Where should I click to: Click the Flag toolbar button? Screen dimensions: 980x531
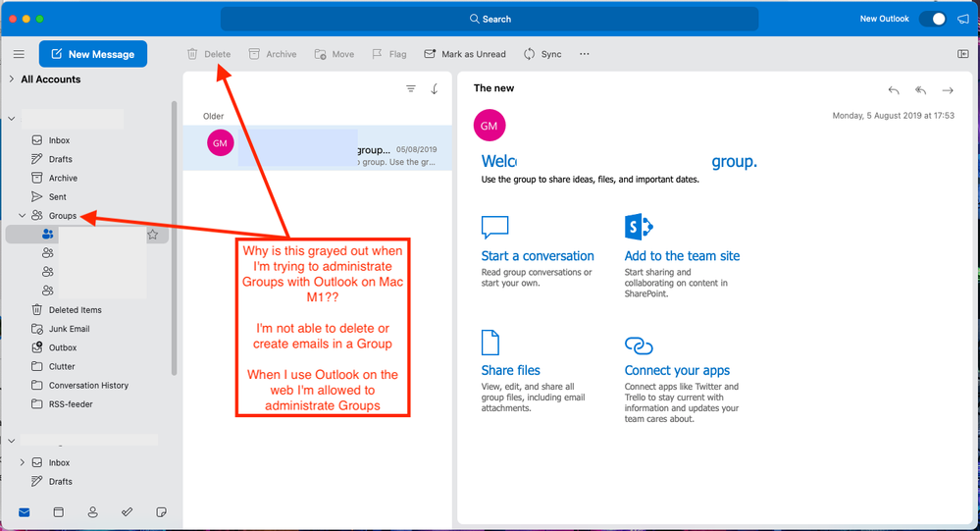coord(388,54)
